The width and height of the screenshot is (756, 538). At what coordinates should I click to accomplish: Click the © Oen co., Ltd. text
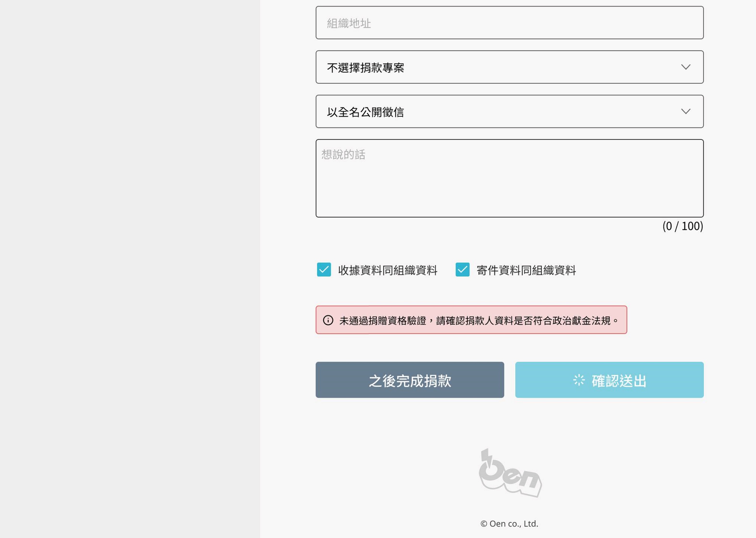coord(509,524)
